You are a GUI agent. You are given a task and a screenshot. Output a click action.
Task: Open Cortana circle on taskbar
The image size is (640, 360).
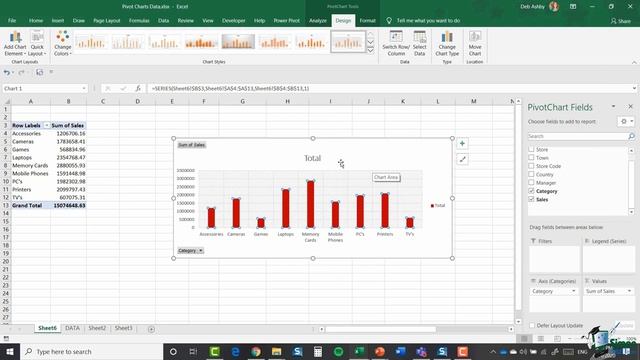173,351
